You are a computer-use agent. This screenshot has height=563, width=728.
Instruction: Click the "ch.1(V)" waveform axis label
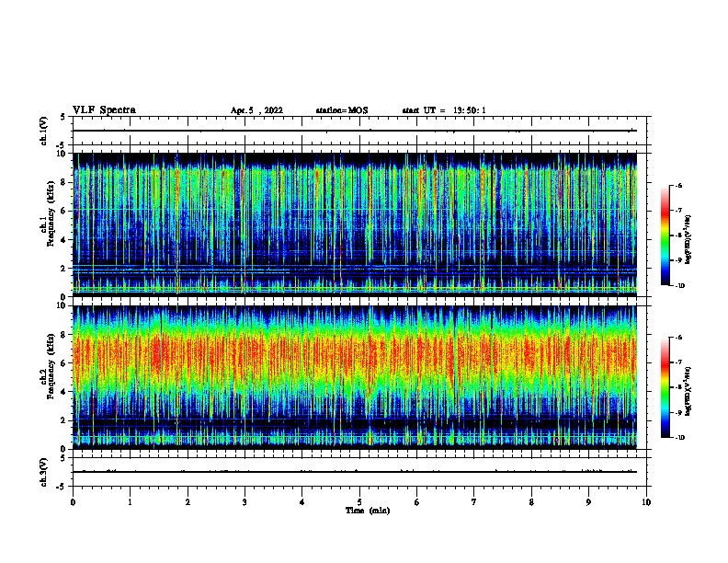(43, 131)
